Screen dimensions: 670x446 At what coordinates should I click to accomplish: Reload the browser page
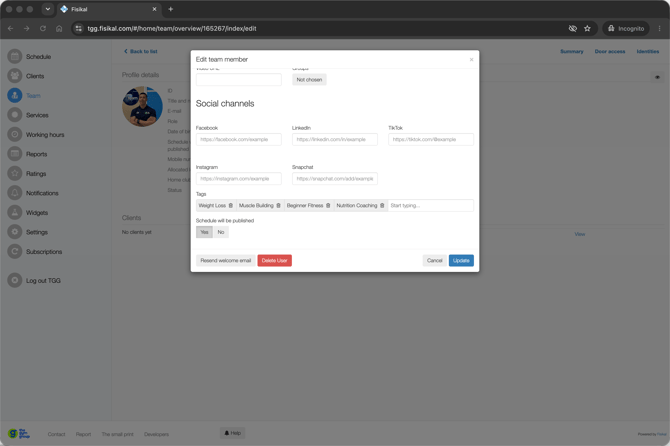click(x=43, y=29)
